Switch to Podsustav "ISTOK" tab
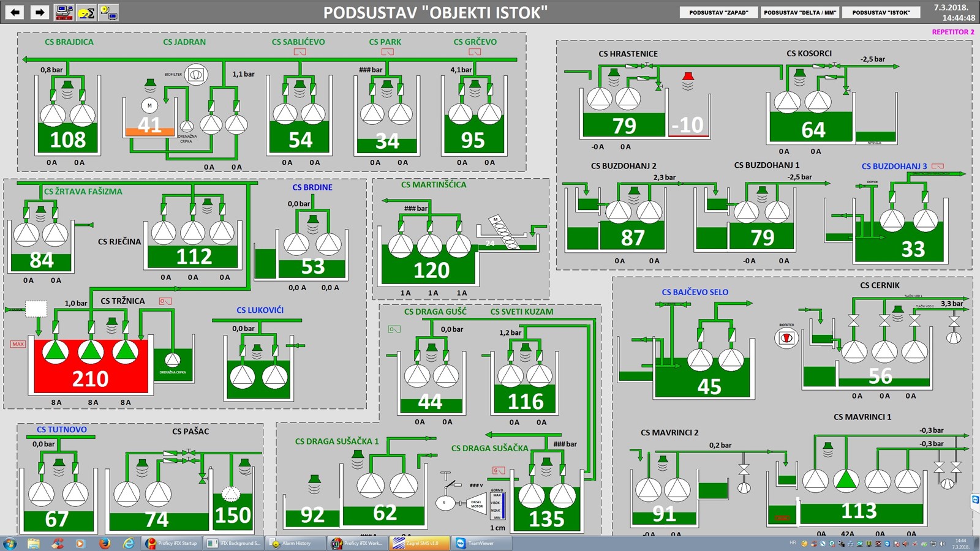Screen dimensions: 980x551 (881, 12)
